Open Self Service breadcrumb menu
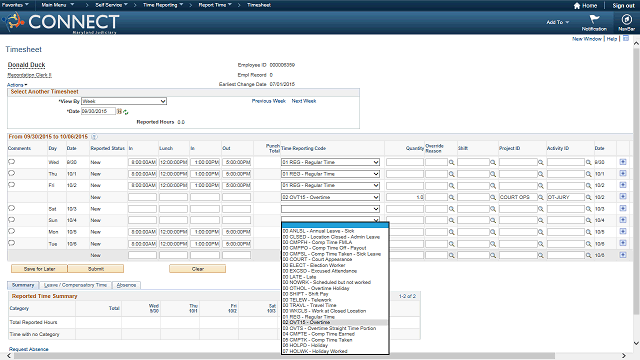The width and height of the screenshot is (640, 360). [x=111, y=5]
